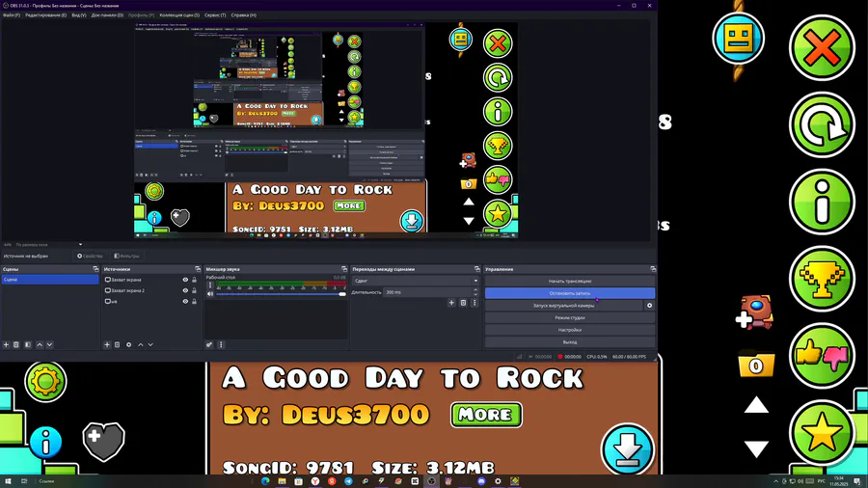Open the Файл menu
This screenshot has height=488, width=868.
[11, 14]
